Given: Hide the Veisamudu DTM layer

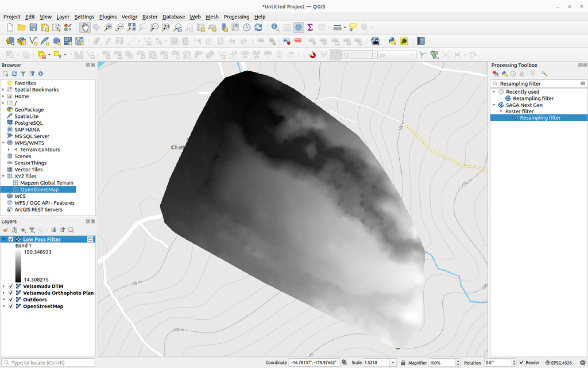Looking at the screenshot, I should [10, 286].
